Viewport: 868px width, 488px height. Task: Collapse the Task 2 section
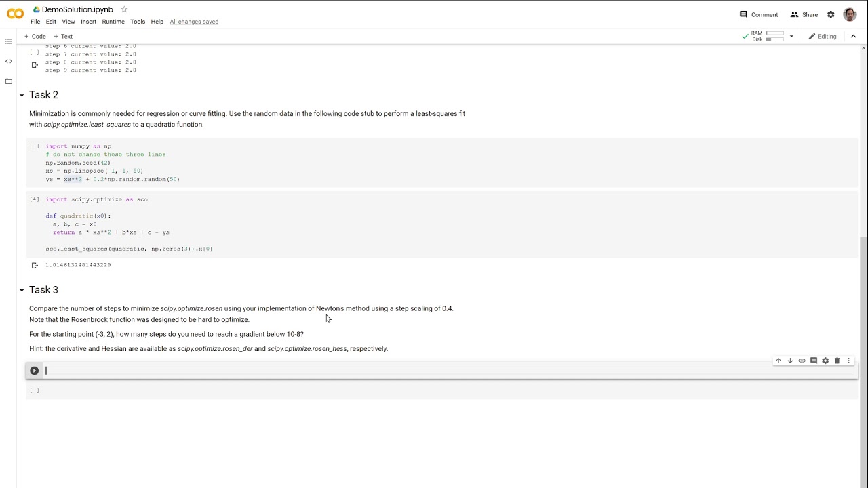click(x=22, y=96)
